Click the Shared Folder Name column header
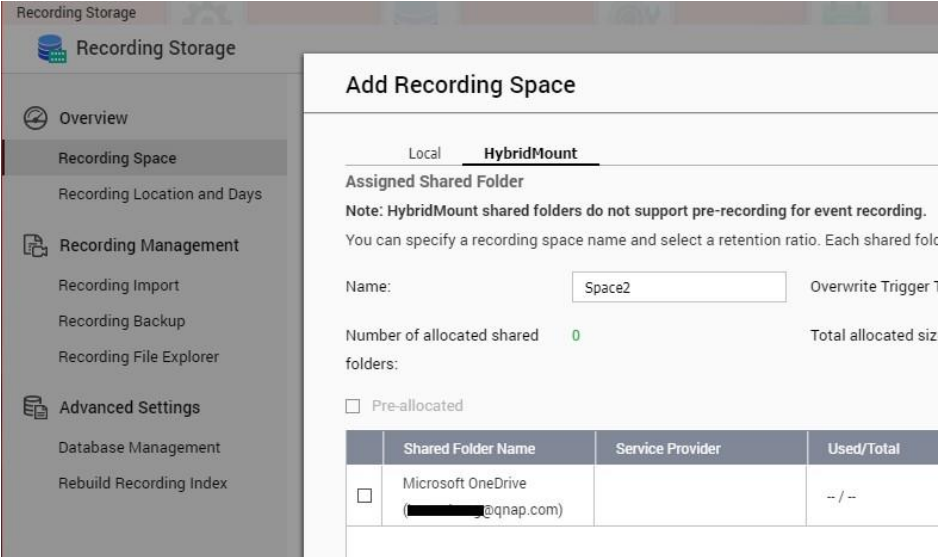Screen dimensions: 940x557 (468, 449)
